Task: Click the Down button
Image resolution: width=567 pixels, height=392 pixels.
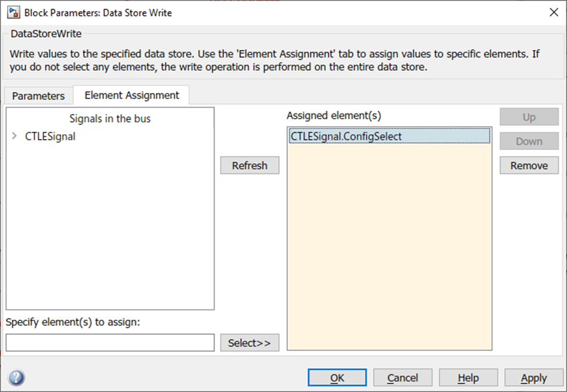Action: (529, 141)
